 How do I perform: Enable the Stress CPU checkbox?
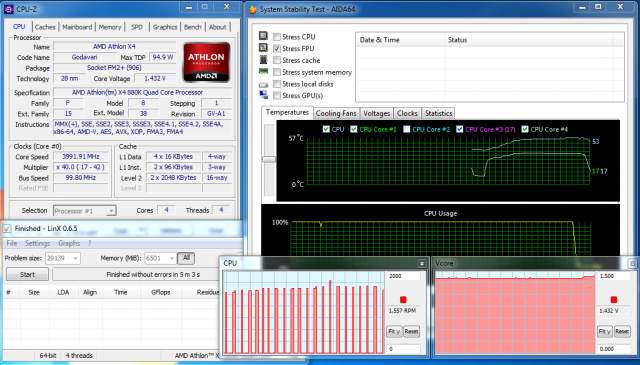pyautogui.click(x=277, y=37)
